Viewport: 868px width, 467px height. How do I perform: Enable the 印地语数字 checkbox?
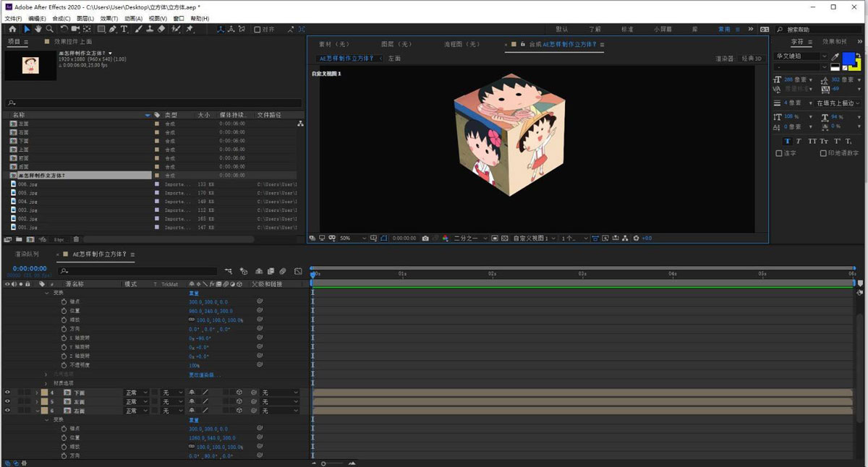coord(823,153)
